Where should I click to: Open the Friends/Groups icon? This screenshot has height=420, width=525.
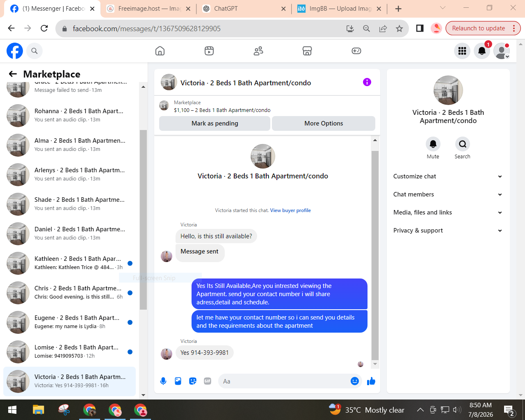(258, 51)
